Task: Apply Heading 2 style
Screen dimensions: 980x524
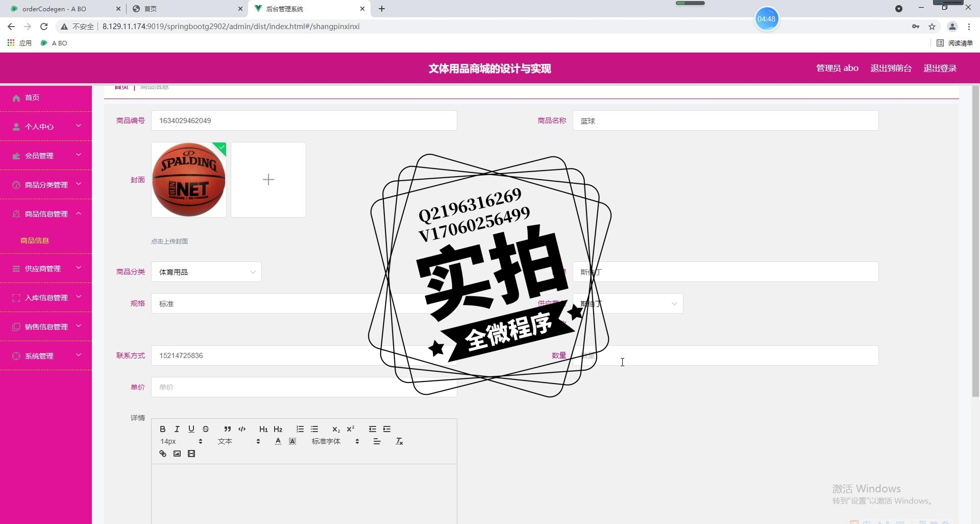Action: (x=278, y=429)
